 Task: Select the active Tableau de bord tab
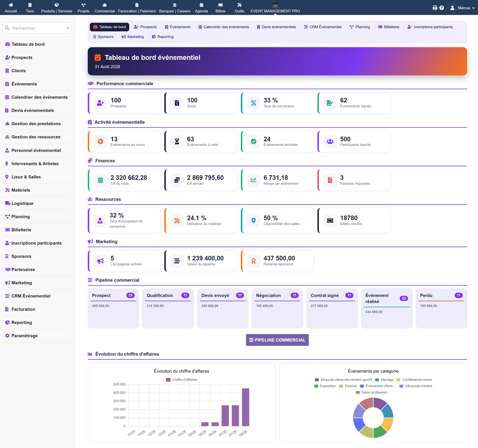(x=109, y=27)
